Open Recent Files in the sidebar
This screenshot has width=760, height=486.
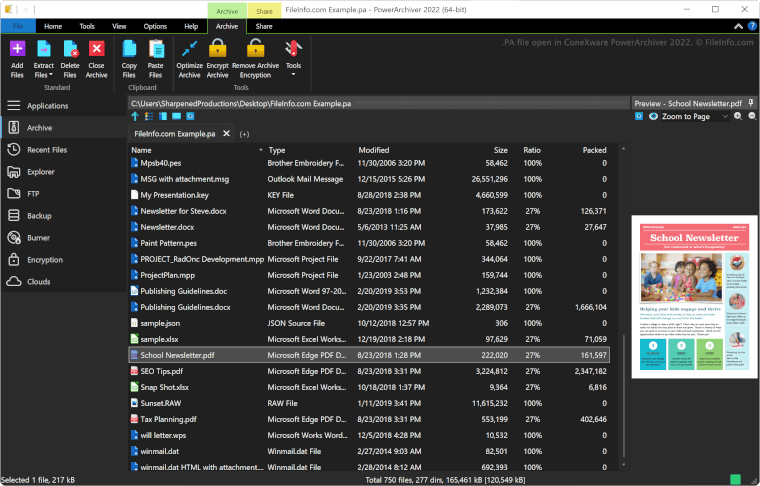(46, 150)
